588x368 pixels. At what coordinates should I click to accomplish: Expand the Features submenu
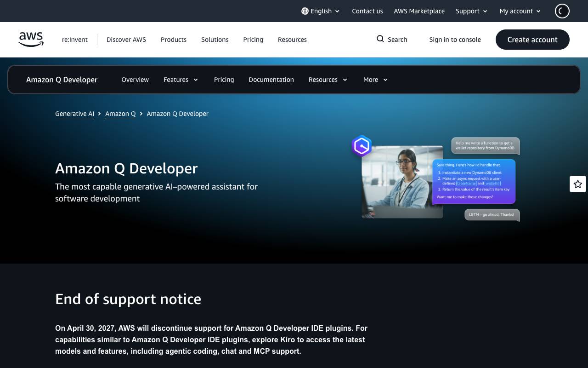[x=181, y=80]
